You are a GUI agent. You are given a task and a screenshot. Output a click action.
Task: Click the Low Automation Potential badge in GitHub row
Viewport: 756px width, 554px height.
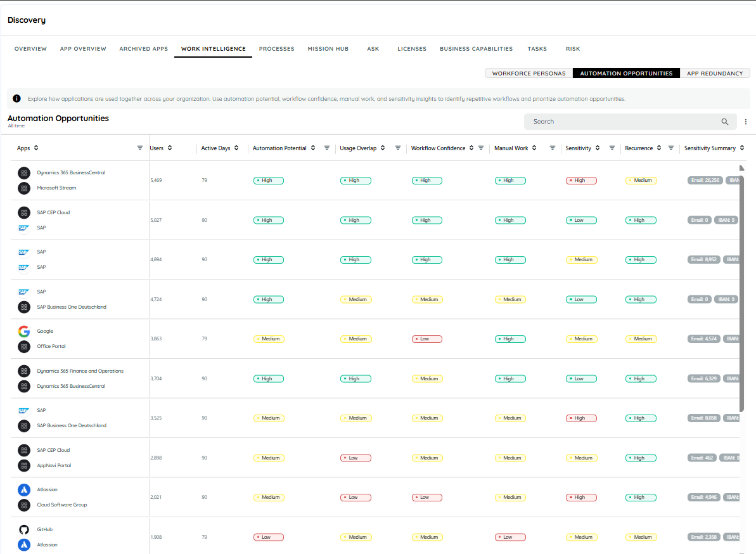point(269,537)
